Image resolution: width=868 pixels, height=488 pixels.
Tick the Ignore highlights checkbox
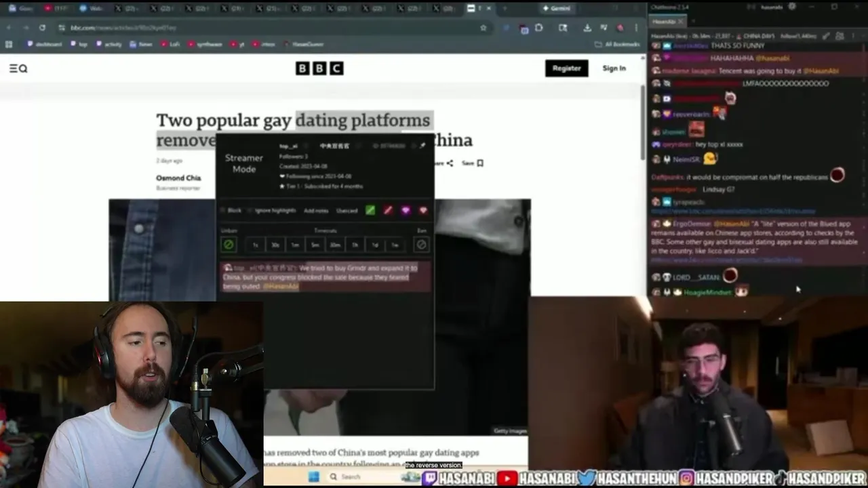[x=250, y=211]
